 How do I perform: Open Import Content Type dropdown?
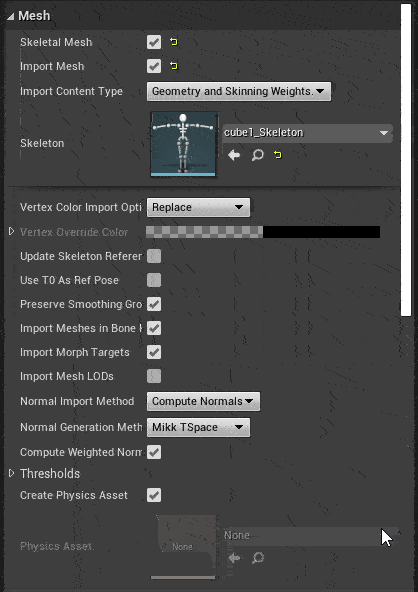[x=239, y=91]
